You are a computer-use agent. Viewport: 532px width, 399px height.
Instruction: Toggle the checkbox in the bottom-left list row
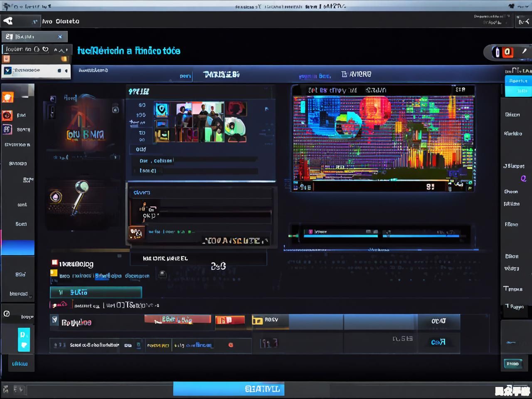click(x=54, y=320)
